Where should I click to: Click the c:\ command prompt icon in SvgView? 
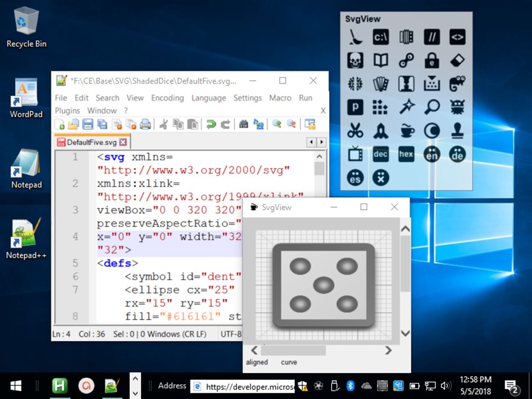[x=380, y=37]
